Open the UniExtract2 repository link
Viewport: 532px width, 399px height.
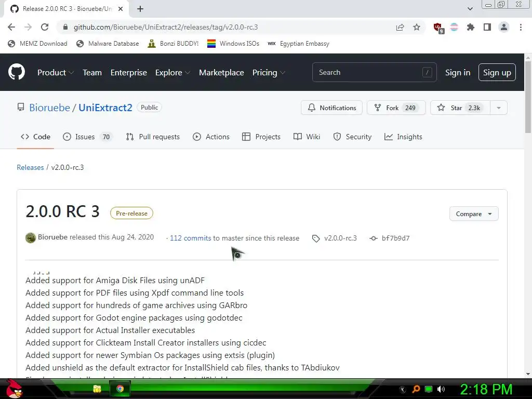(105, 108)
